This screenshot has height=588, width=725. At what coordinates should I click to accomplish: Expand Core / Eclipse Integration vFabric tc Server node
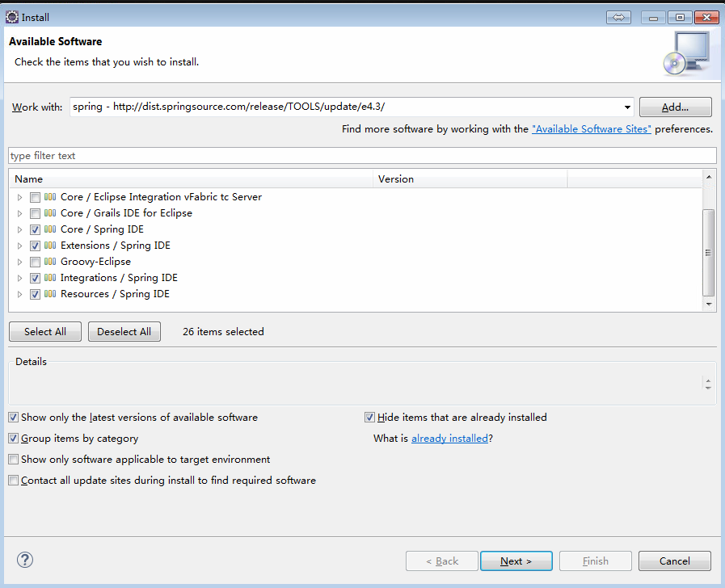(x=19, y=197)
